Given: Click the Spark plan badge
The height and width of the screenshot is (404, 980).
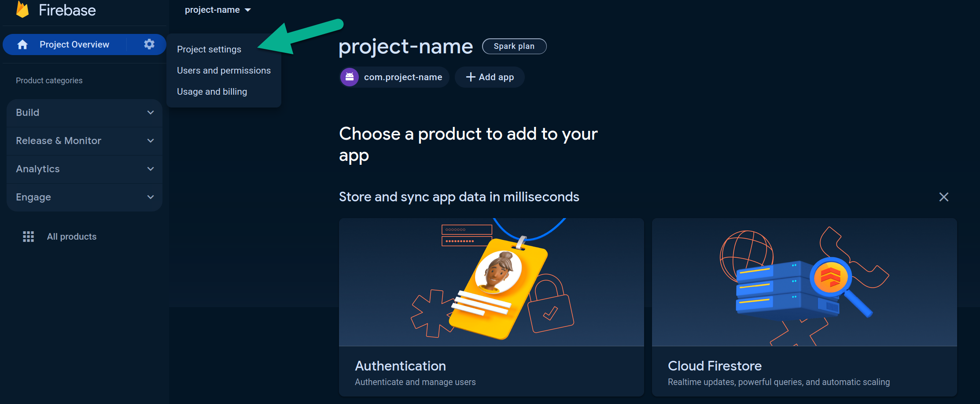Looking at the screenshot, I should (514, 46).
